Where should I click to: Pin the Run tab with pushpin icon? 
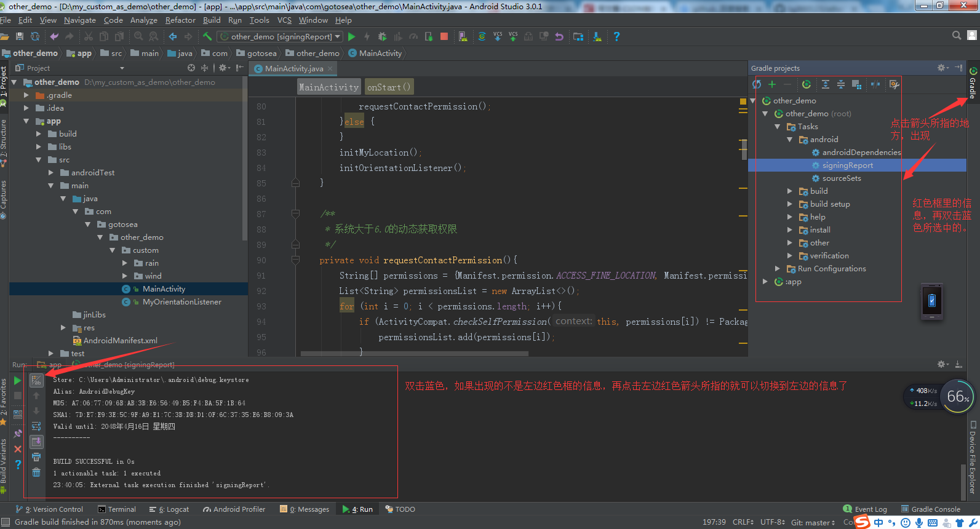[18, 434]
